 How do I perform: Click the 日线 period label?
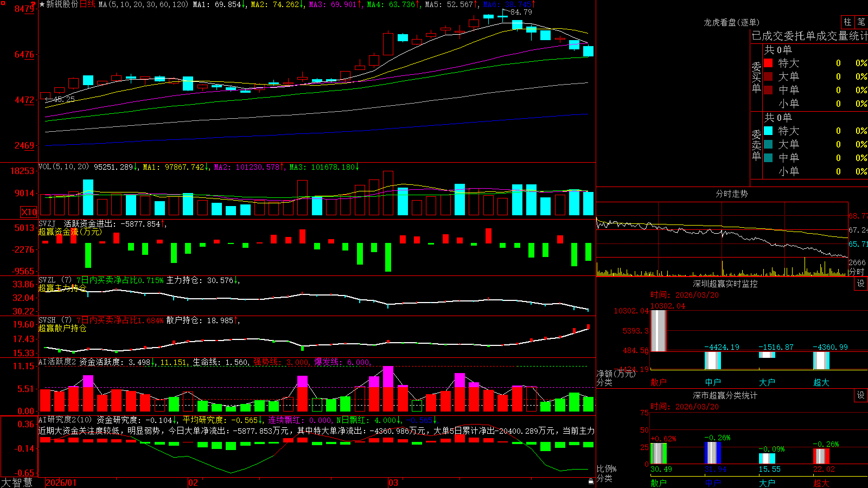tap(87, 4)
